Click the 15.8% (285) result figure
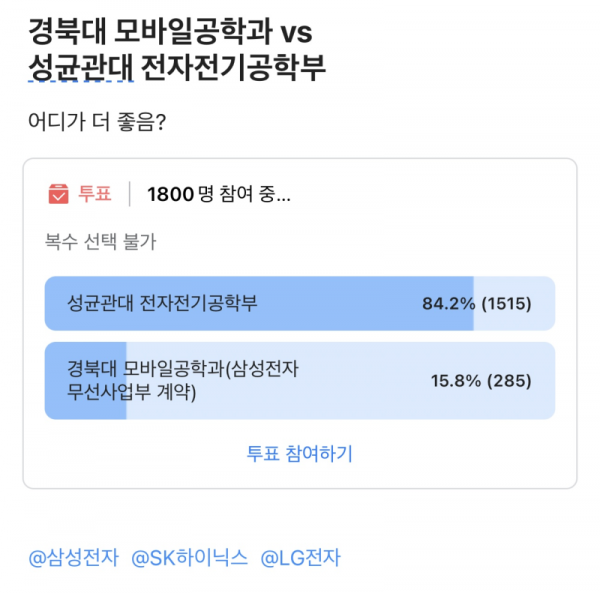 (480, 381)
